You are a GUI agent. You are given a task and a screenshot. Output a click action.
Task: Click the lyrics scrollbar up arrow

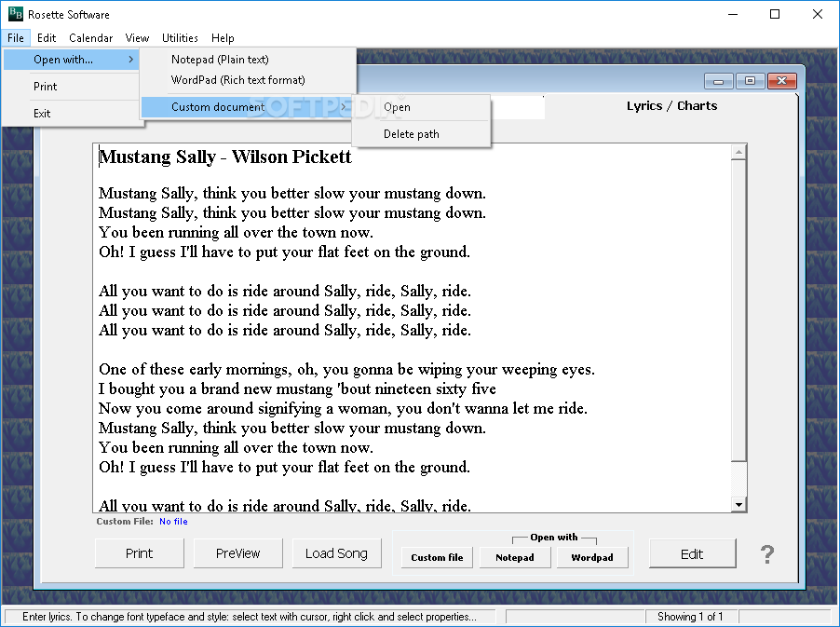click(738, 152)
